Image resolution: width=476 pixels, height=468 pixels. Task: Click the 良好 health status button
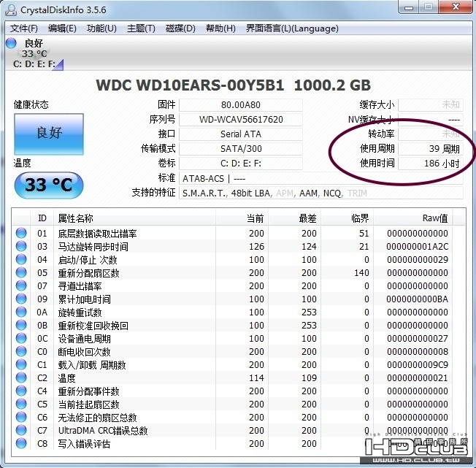tap(49, 134)
